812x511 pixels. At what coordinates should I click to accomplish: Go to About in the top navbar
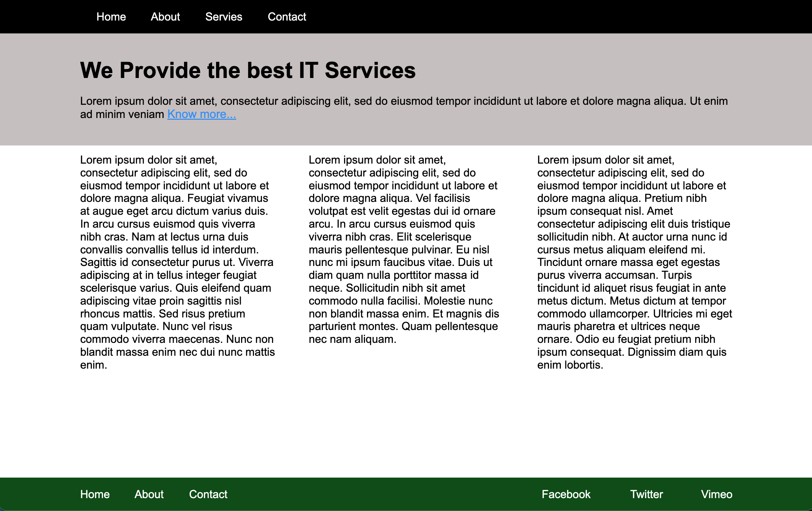click(x=165, y=17)
